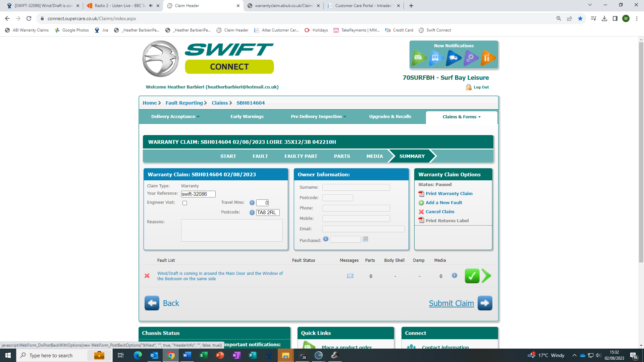
Task: Click the green arrow next to fault tick
Action: (x=486, y=276)
